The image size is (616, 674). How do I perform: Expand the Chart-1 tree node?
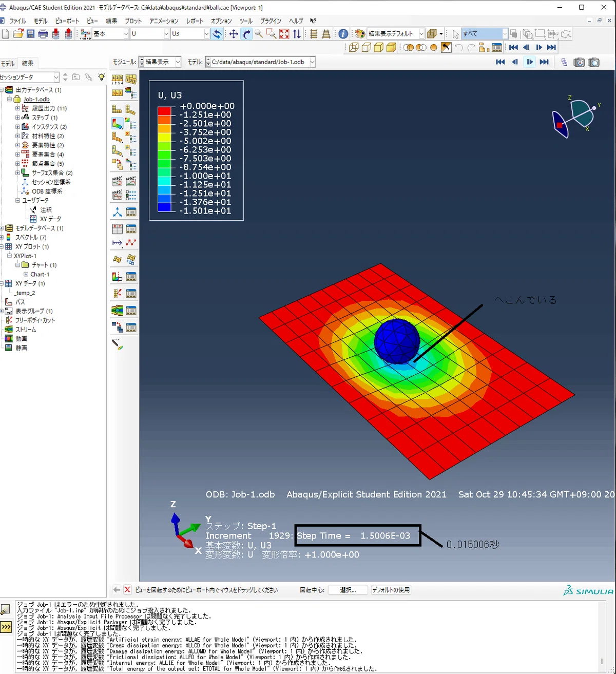pos(26,274)
